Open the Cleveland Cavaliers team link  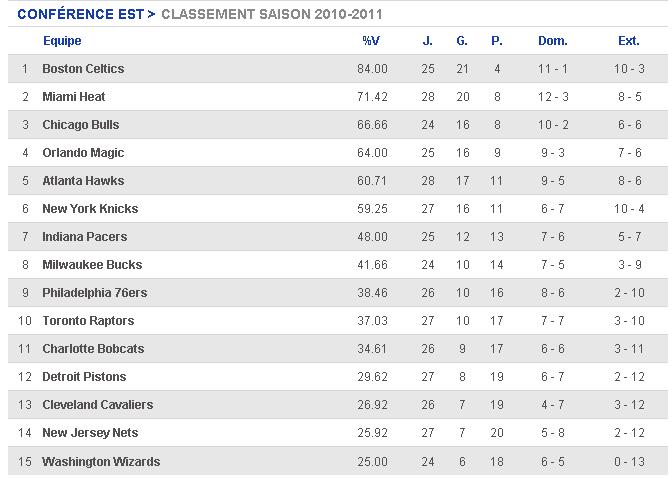[97, 405]
